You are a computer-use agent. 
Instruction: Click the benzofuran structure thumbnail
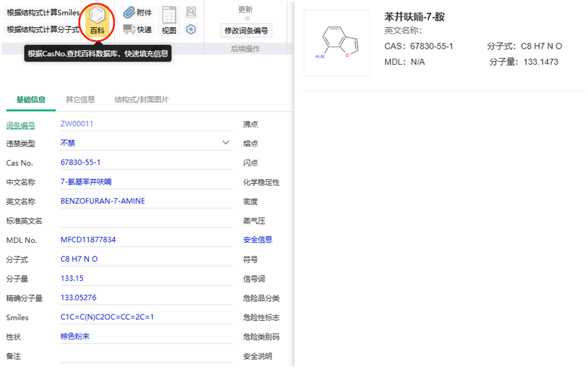click(337, 43)
